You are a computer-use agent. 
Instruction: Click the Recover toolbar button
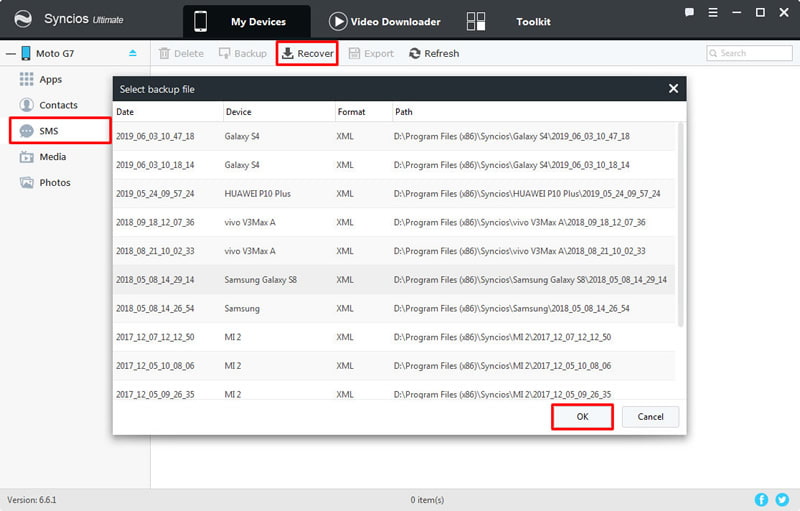click(x=307, y=53)
